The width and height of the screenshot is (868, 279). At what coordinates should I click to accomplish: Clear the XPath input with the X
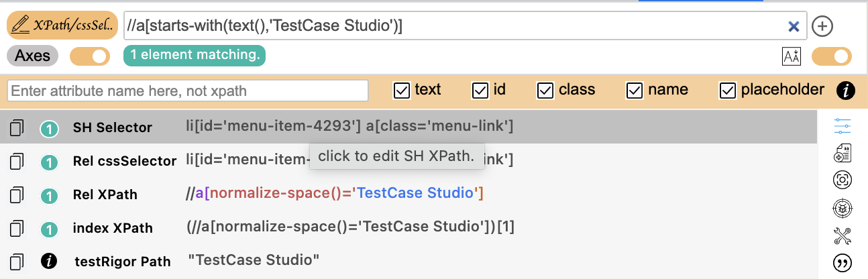coord(794,26)
